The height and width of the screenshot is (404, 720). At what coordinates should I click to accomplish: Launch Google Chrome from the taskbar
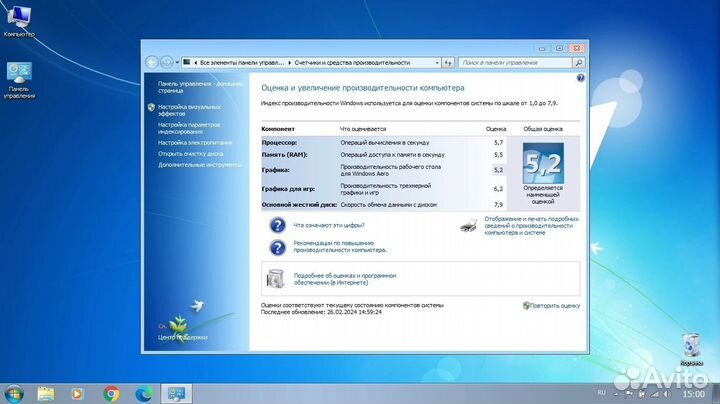point(111,393)
